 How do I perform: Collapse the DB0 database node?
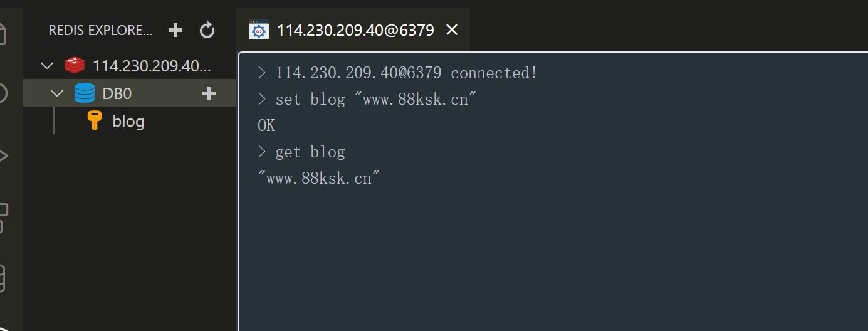pyautogui.click(x=57, y=93)
